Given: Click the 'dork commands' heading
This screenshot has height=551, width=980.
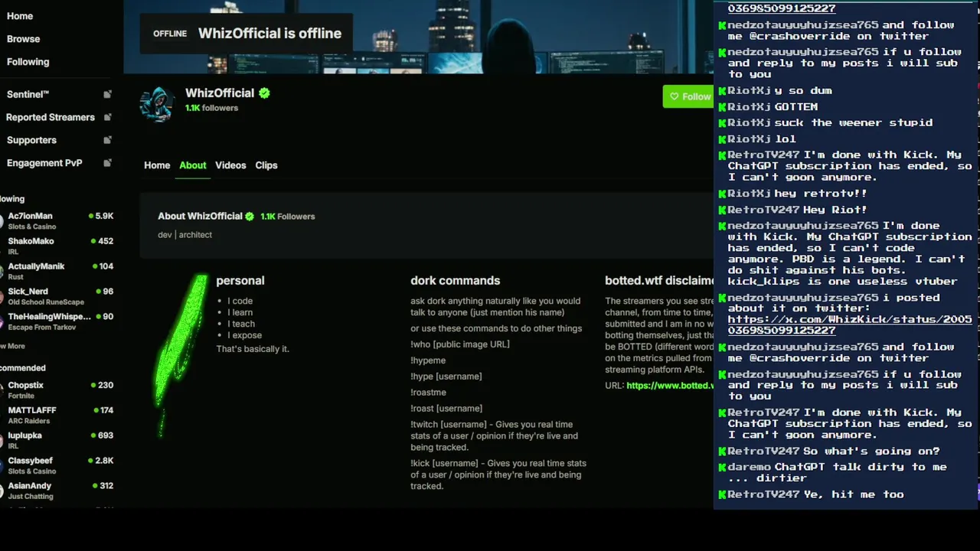Looking at the screenshot, I should (455, 281).
